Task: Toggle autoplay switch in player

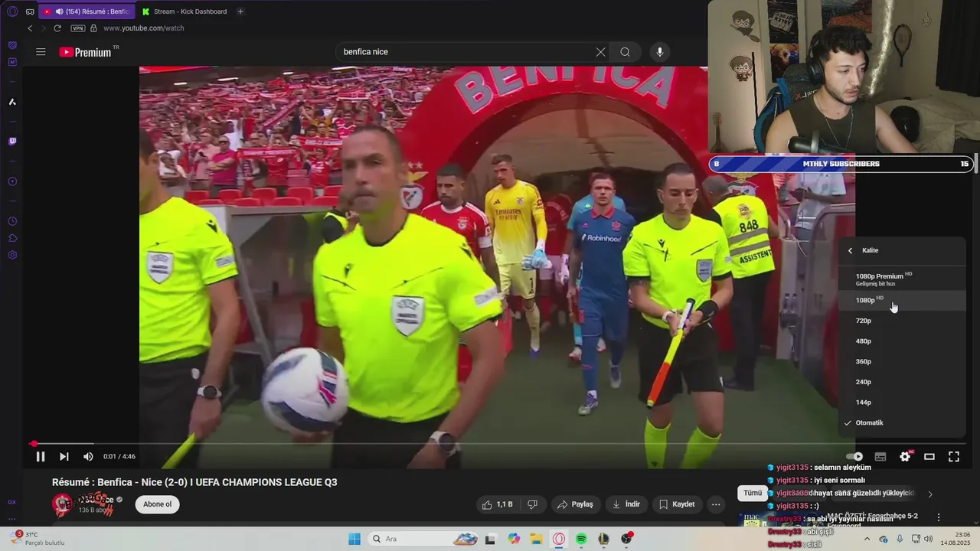Action: tap(856, 457)
